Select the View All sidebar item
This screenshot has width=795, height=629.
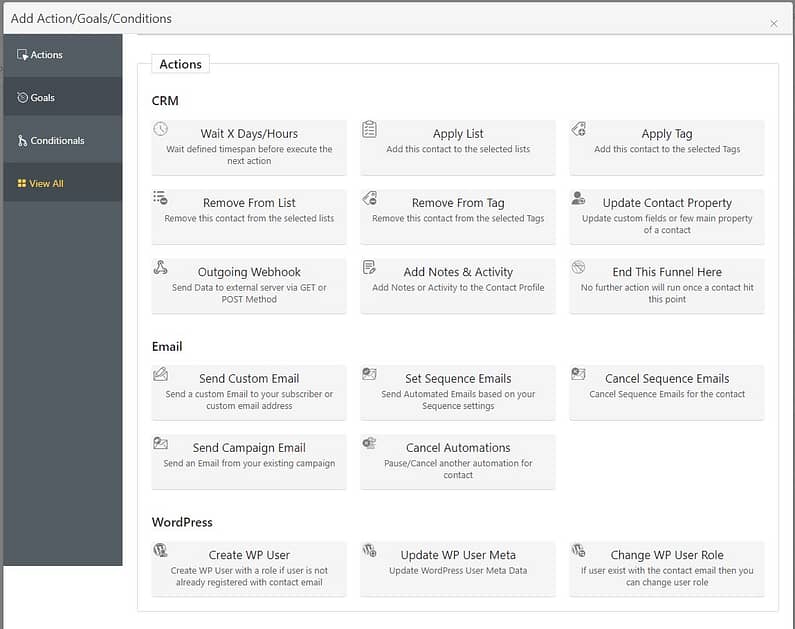click(63, 183)
